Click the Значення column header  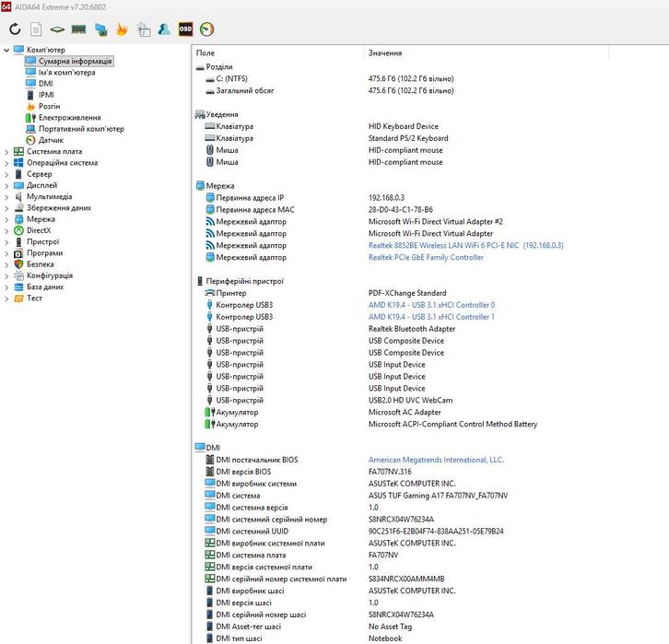[x=384, y=53]
